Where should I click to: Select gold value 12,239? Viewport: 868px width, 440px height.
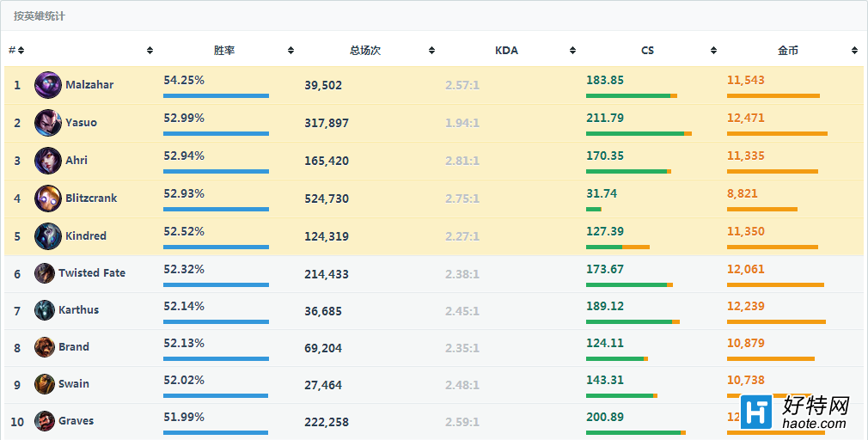point(746,306)
